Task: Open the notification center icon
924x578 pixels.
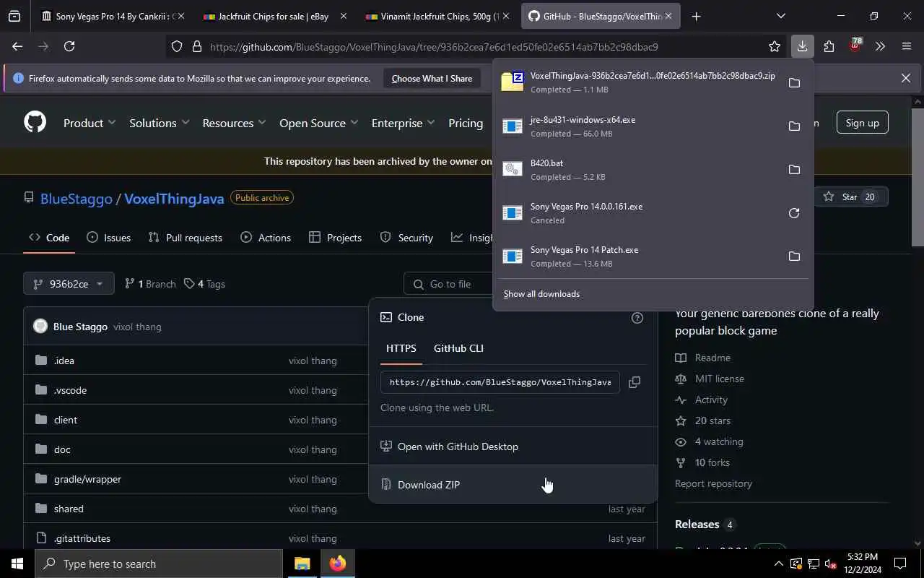Action: pyautogui.click(x=900, y=564)
